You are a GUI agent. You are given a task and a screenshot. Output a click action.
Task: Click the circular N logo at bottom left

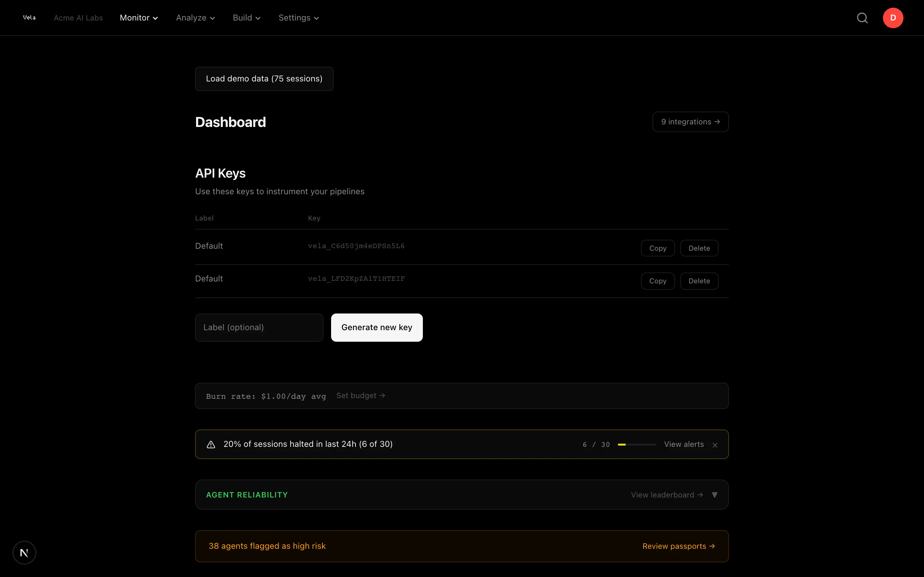[24, 552]
